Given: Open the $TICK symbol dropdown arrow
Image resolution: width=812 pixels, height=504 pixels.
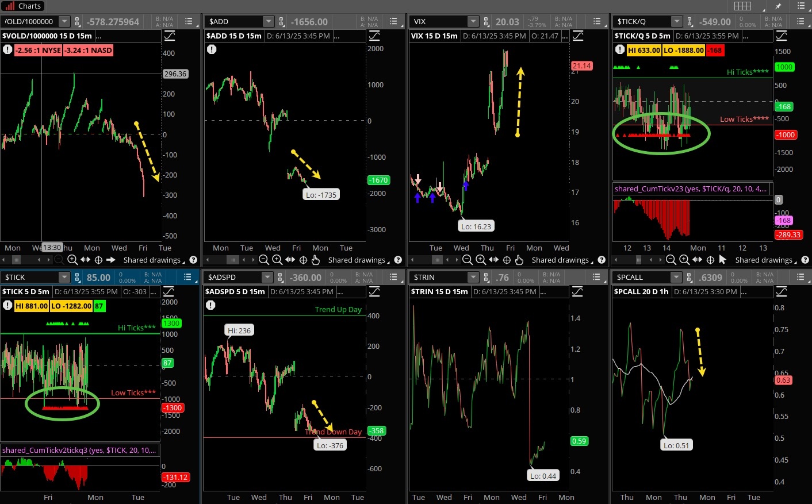Looking at the screenshot, I should [x=64, y=278].
